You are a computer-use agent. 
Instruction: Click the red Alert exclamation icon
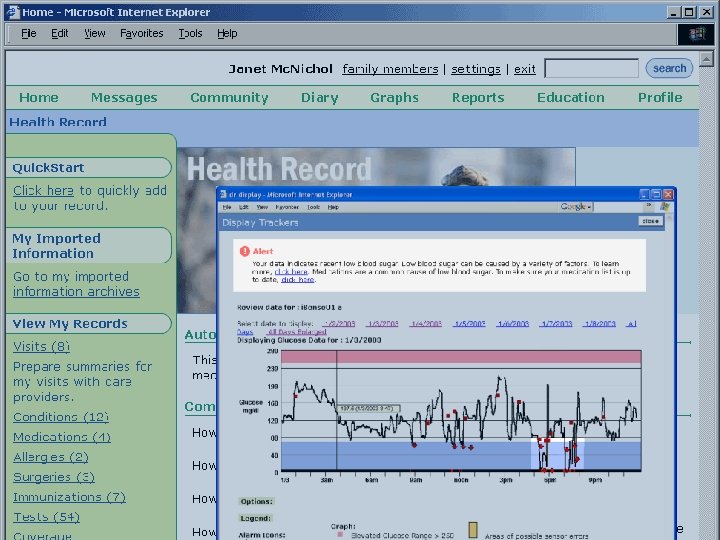(x=244, y=251)
